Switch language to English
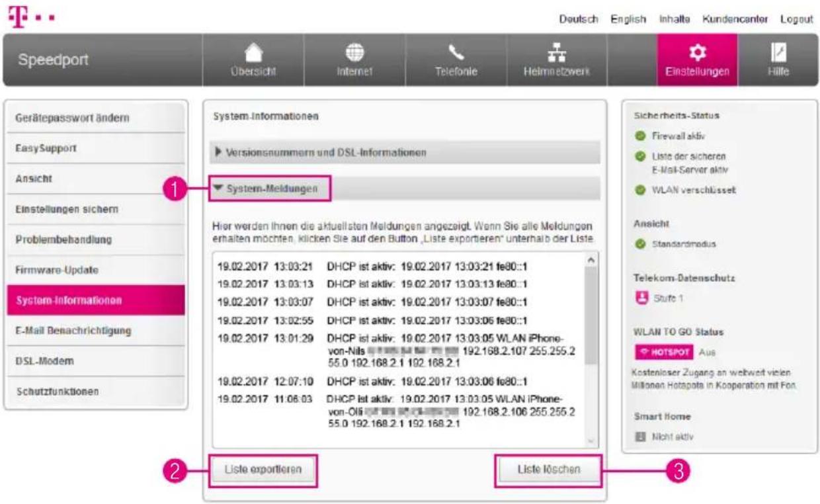This screenshot has height=504, width=820. [628, 19]
